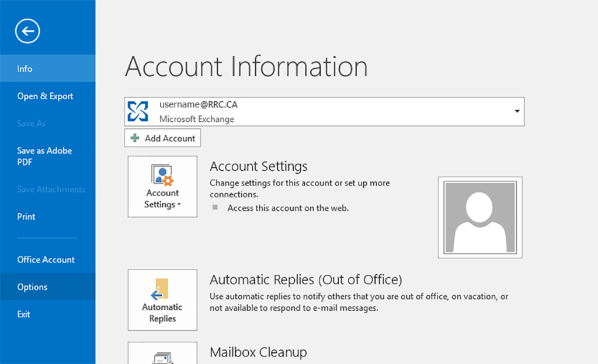Open the Open & Export section
The width and height of the screenshot is (598, 364).
[x=45, y=96]
